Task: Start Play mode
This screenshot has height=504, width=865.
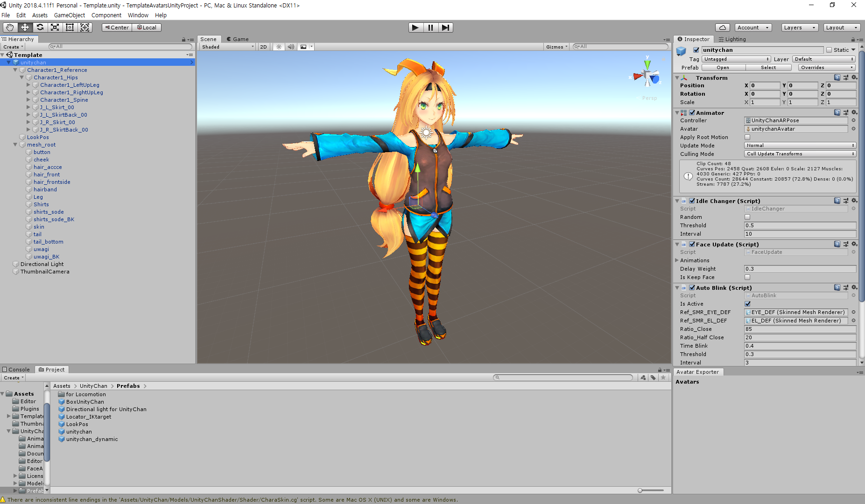Action: [x=415, y=28]
